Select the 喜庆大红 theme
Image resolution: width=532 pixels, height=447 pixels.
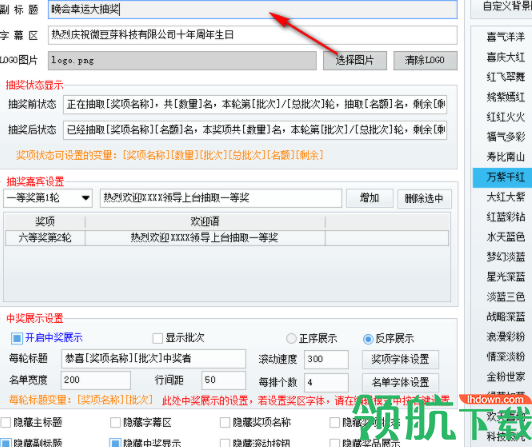coord(506,57)
